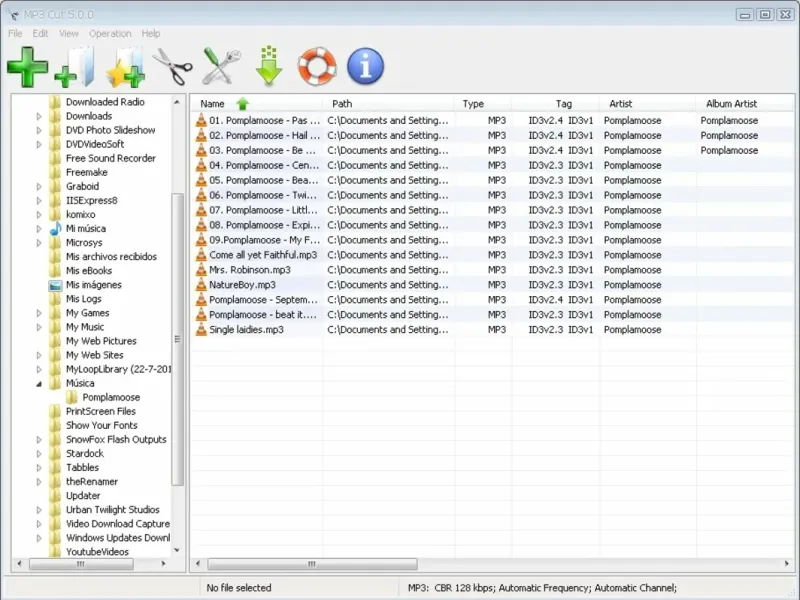This screenshot has height=600, width=800.
Task: Select the Mis archivos recibidos folder
Action: click(111, 257)
